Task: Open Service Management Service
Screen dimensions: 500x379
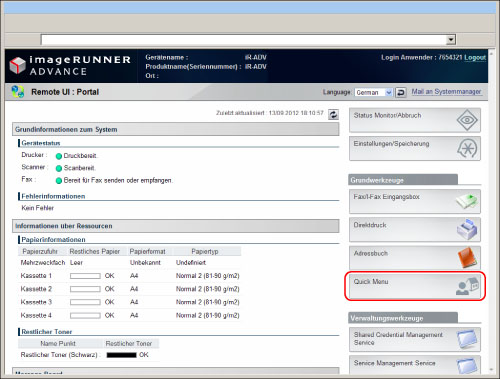Action: pos(415,366)
